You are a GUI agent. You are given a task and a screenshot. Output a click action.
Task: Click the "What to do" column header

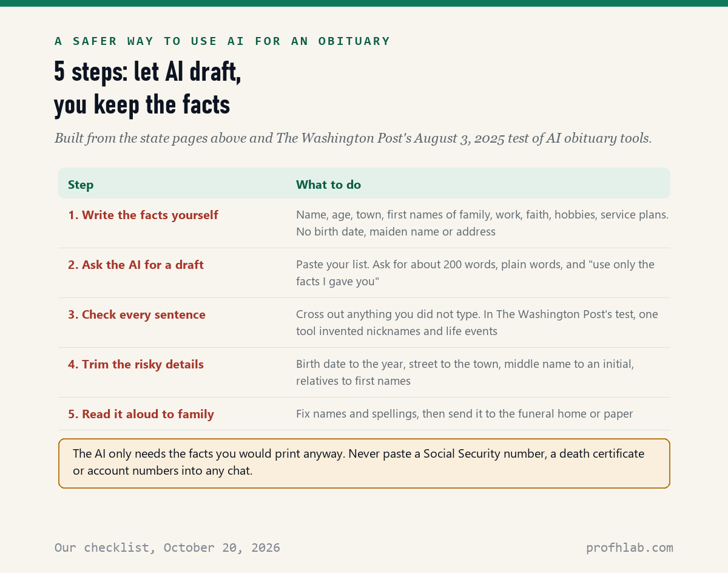(328, 185)
